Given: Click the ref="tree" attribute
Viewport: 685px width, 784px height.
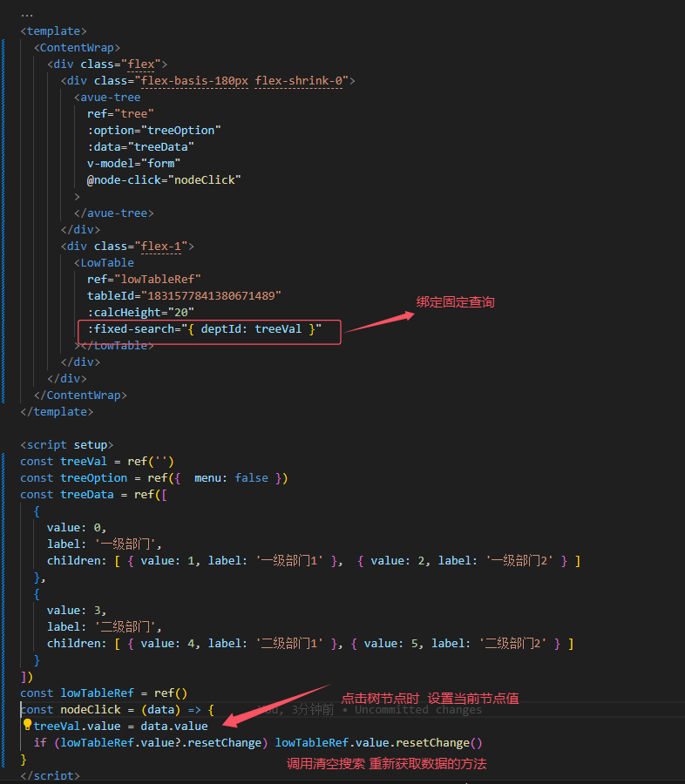Looking at the screenshot, I should pyautogui.click(x=120, y=114).
